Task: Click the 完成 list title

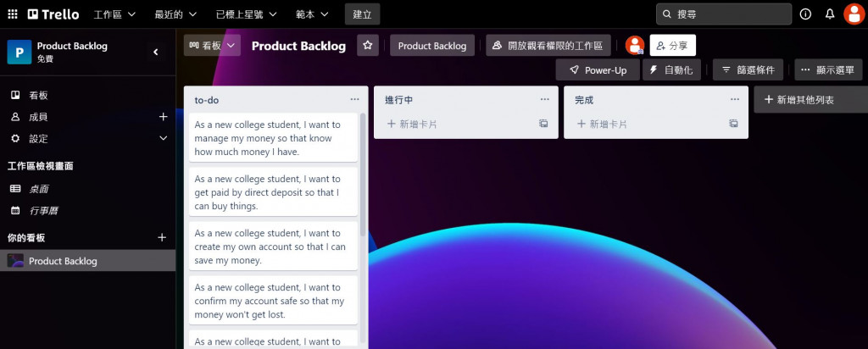Action: [x=584, y=100]
